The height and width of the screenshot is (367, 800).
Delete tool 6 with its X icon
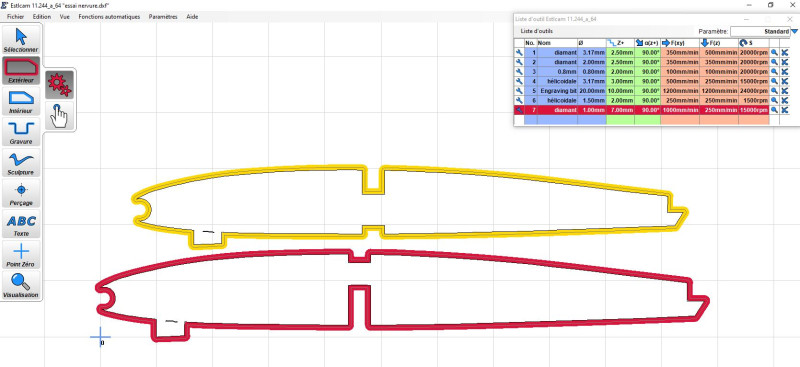coord(785,101)
